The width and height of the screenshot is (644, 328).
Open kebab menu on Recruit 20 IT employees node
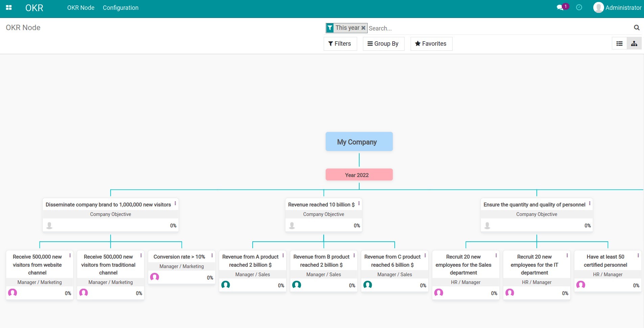tap(568, 255)
